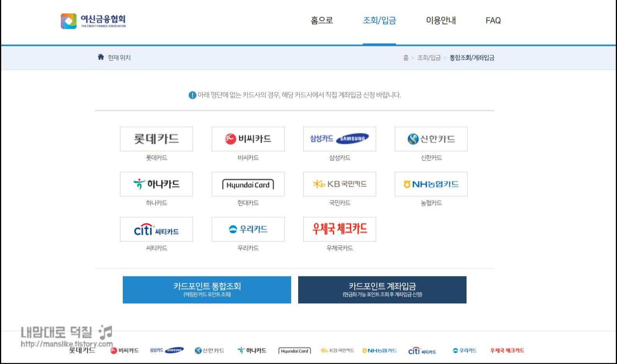Click the 롯데카드 text label under its logo
617x364 pixels.
click(156, 158)
